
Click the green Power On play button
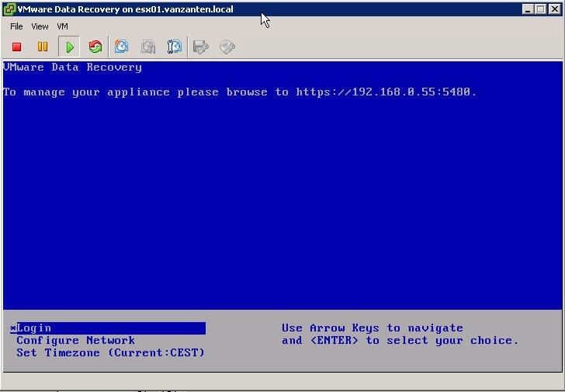(70, 47)
